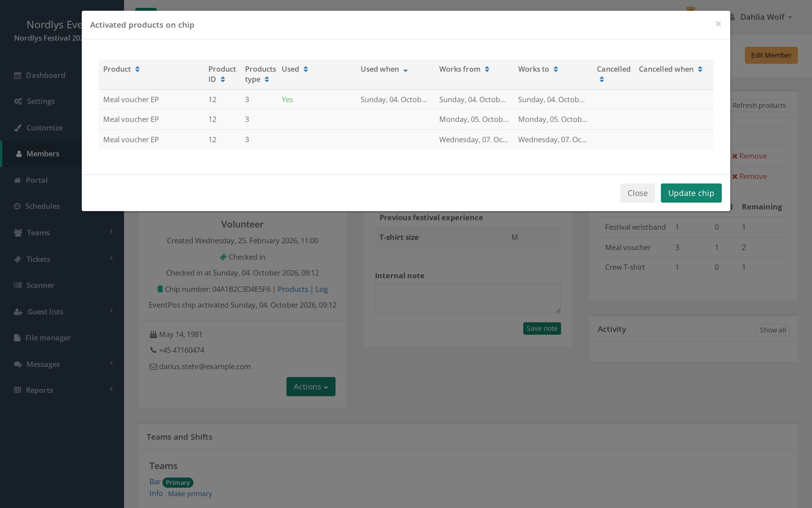
Task: Sort by Works to column
Action: point(538,69)
